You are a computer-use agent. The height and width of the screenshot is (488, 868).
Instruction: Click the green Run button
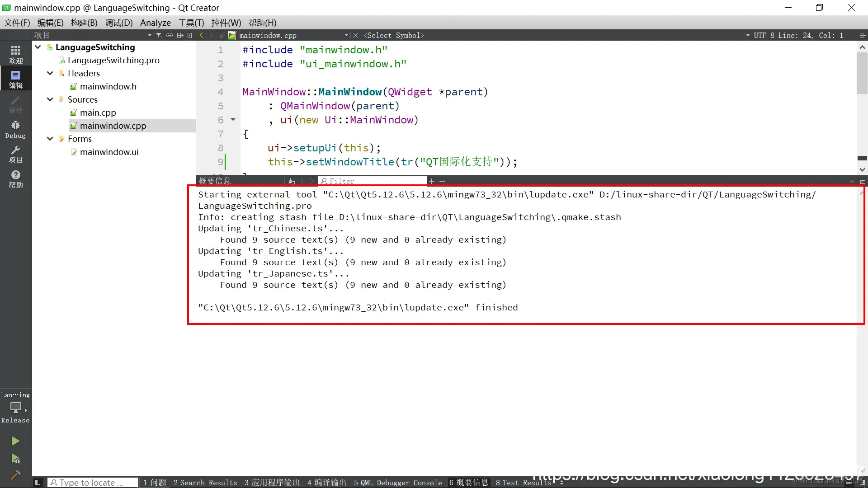(15, 441)
